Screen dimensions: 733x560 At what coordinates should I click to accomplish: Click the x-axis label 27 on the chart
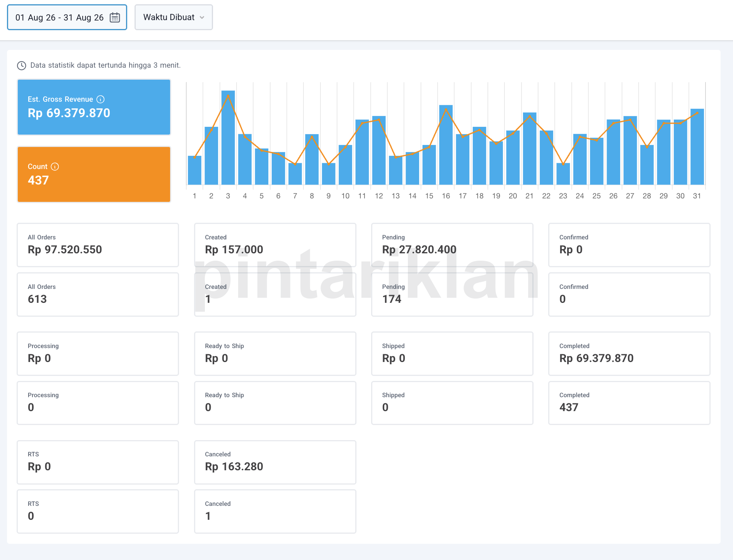tap(630, 196)
